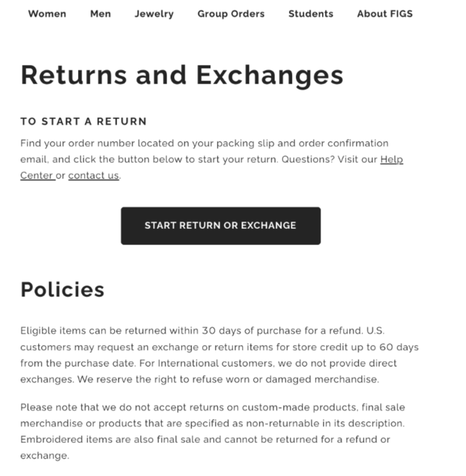Select Group Orders in the navigation

[231, 14]
